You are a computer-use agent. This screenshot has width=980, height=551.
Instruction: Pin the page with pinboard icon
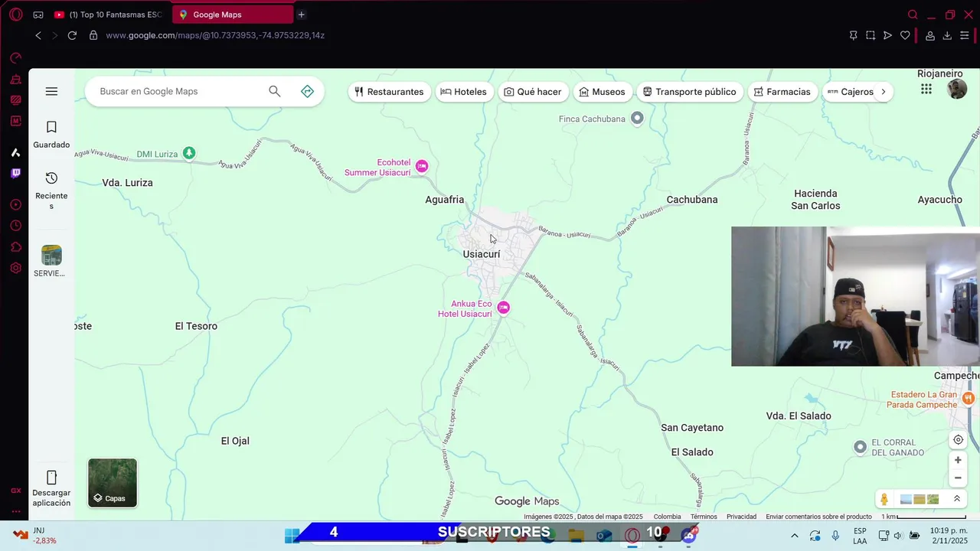(x=853, y=35)
